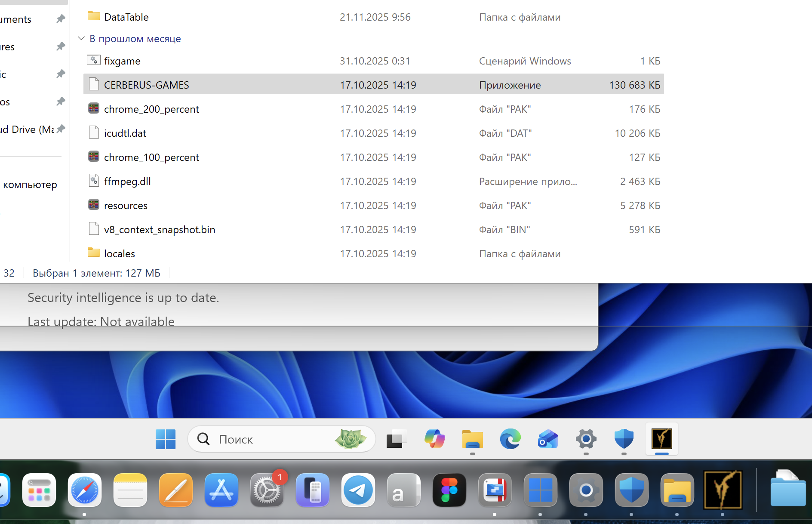
Task: Open Task View in the taskbar
Action: point(396,439)
